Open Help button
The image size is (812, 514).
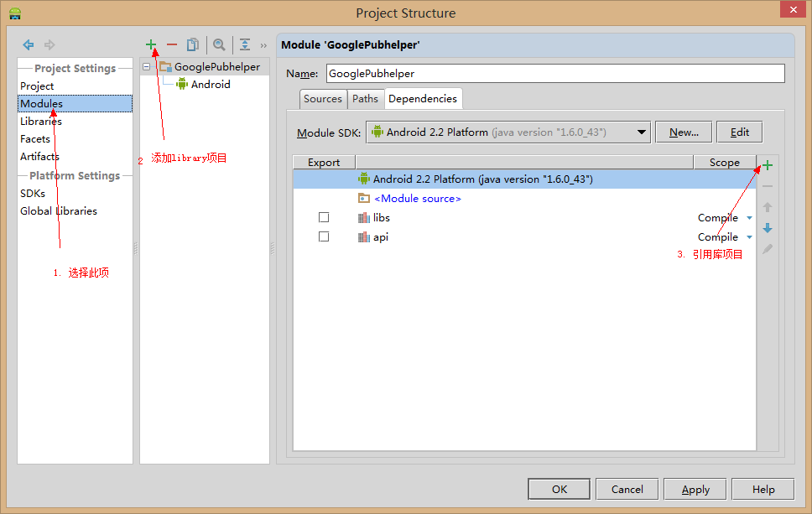tap(763, 489)
